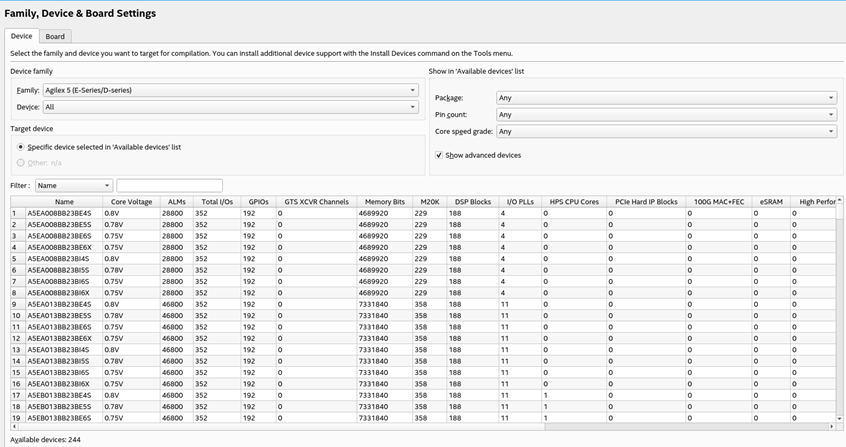Expand the Pin count dropdown
Viewport: 846px width, 447px height.
point(666,115)
